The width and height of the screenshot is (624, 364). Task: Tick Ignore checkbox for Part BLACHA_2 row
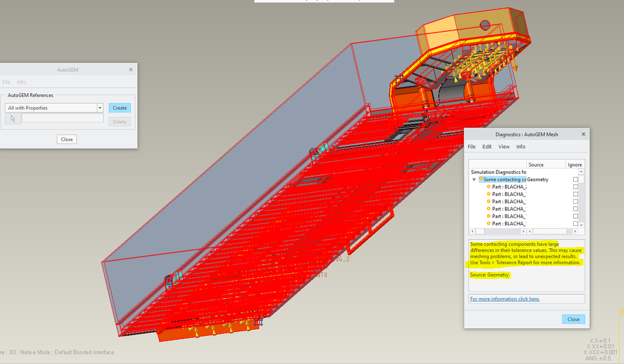click(x=576, y=186)
